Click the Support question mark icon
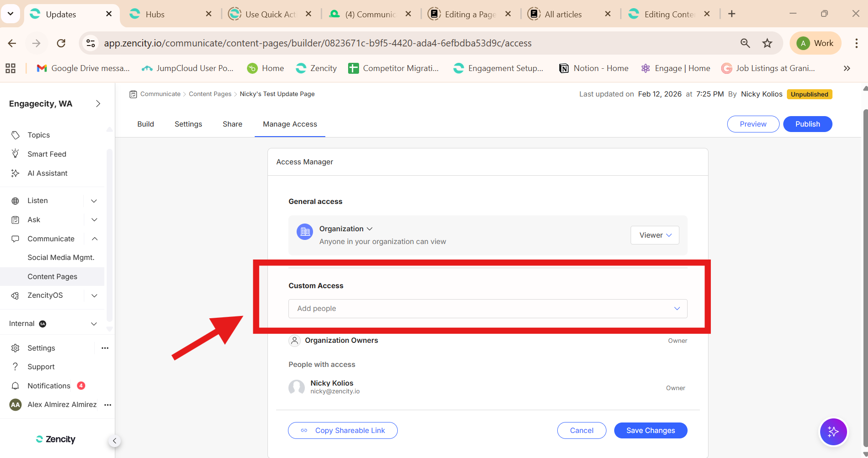868x458 pixels. tap(15, 367)
